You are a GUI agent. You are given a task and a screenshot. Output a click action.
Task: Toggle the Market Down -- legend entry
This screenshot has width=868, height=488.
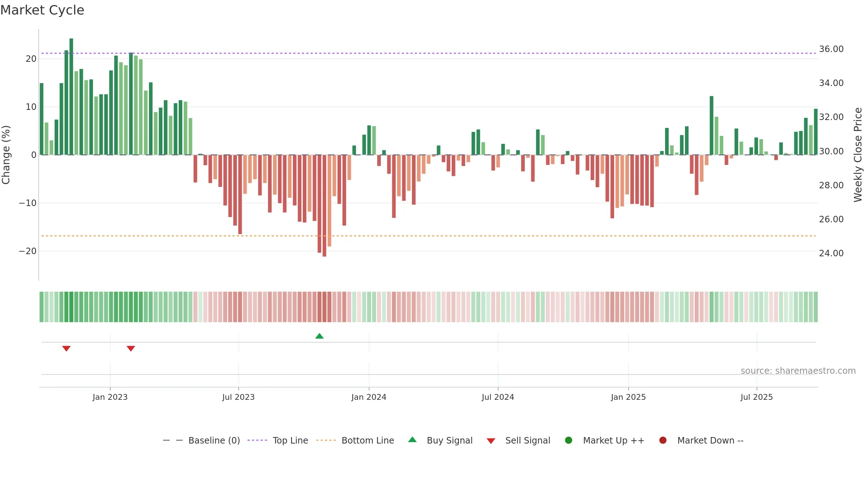(x=701, y=440)
